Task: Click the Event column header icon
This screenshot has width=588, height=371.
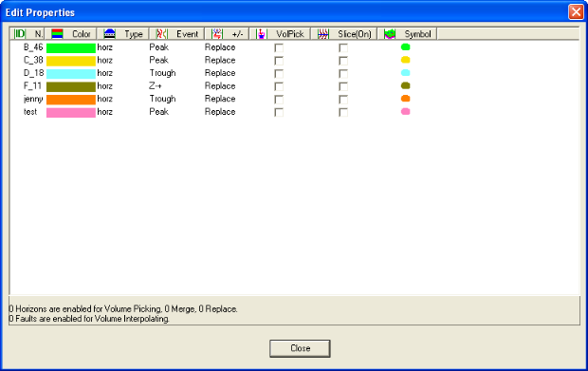Action: [161, 34]
